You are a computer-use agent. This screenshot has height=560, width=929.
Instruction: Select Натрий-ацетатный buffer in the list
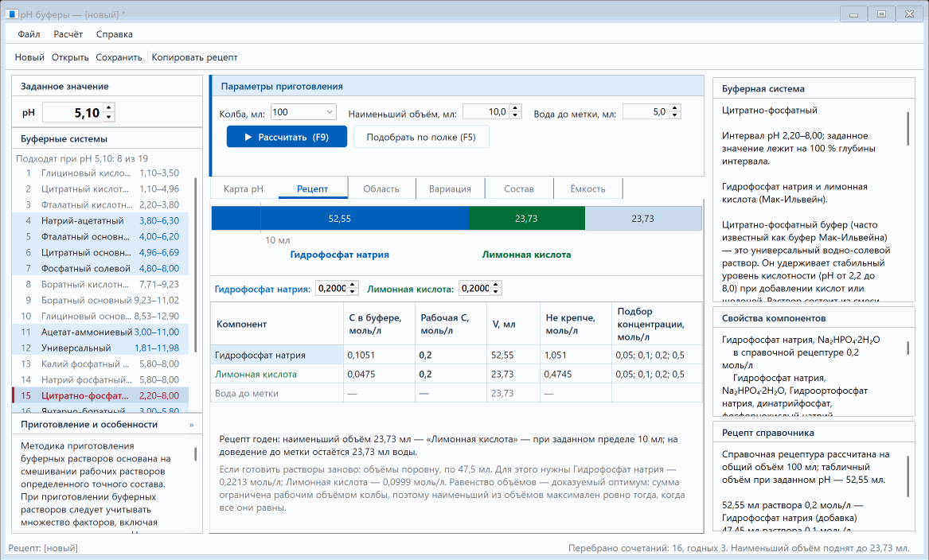coord(101,221)
